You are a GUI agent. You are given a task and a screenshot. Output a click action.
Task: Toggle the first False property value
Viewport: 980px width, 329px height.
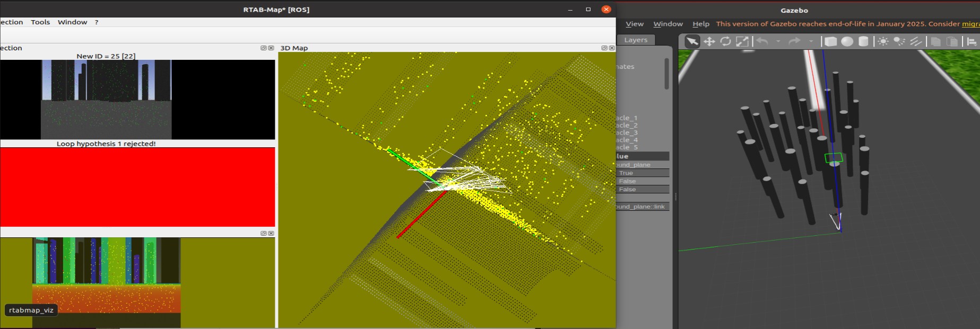(642, 181)
